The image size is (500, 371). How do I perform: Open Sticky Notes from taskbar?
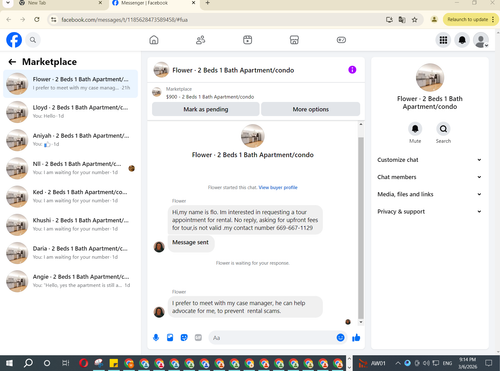[114, 363]
